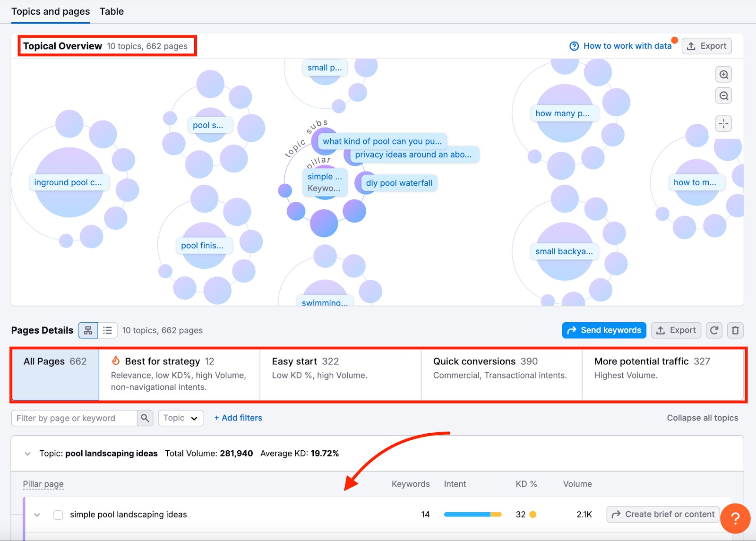The width and height of the screenshot is (756, 541).
Task: Click Create brief or content button
Action: pyautogui.click(x=663, y=515)
